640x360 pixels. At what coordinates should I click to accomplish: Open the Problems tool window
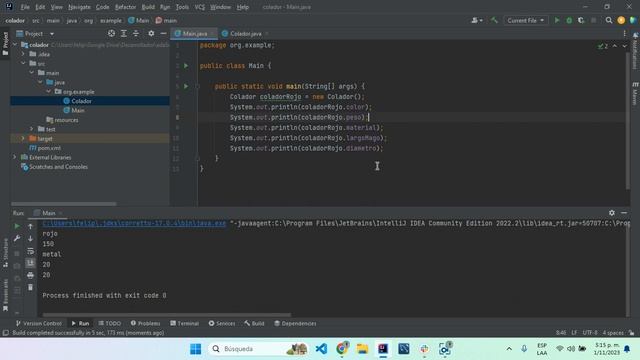click(x=145, y=323)
